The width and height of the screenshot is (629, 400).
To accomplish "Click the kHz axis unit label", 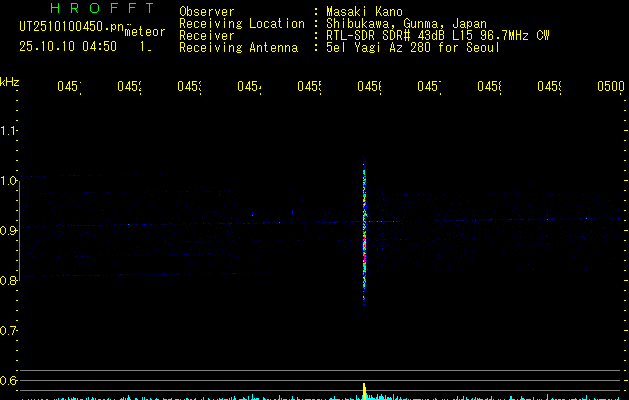I will [10, 80].
